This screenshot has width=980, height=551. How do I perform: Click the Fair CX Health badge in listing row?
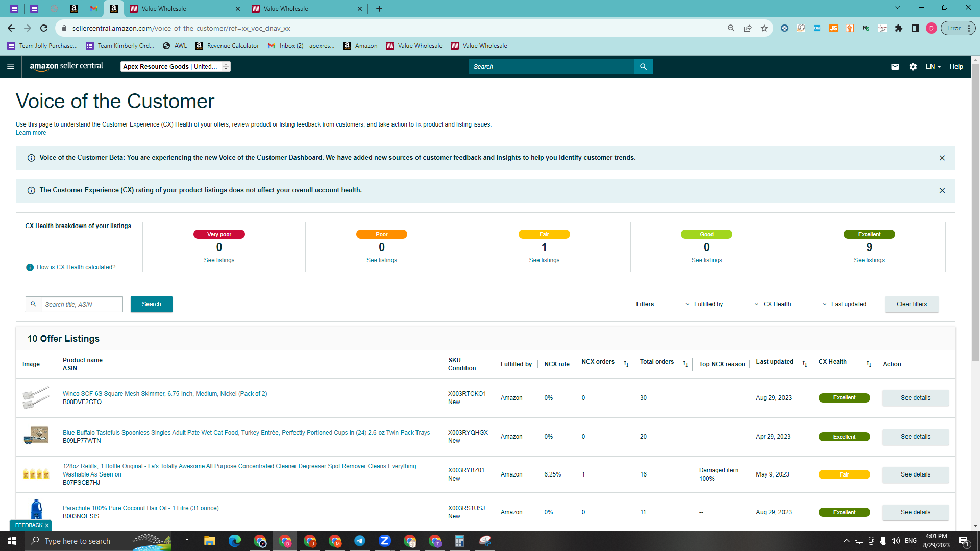(x=844, y=474)
